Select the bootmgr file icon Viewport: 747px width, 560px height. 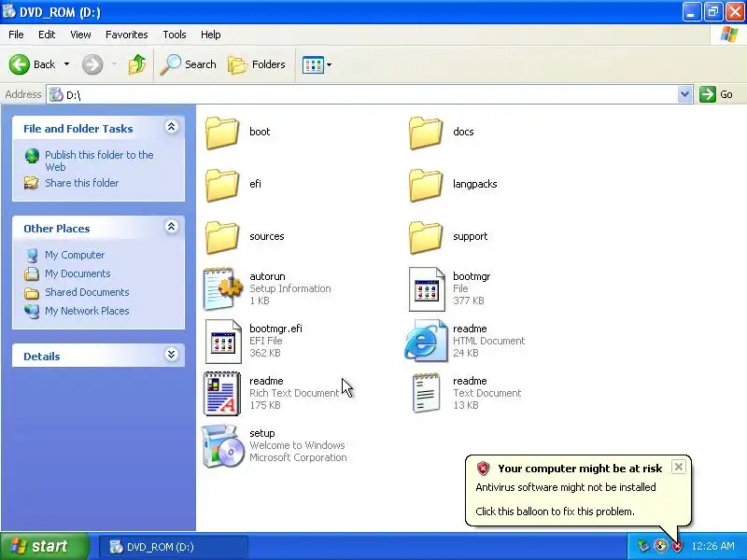[x=427, y=289]
